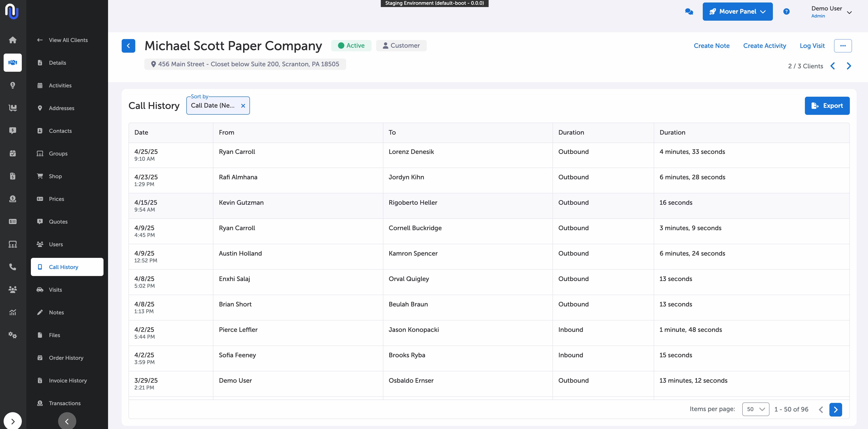The image size is (868, 429).
Task: Select Activities in the sidebar menu
Action: pos(60,85)
